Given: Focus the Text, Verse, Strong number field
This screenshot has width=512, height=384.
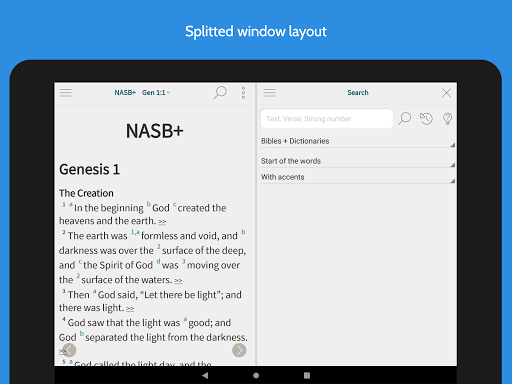Looking at the screenshot, I should 327,119.
